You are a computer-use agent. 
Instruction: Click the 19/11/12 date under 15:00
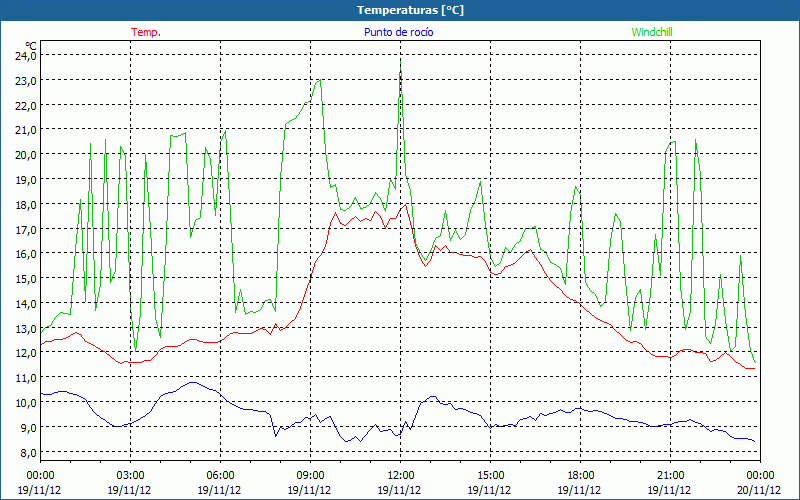[x=489, y=490]
